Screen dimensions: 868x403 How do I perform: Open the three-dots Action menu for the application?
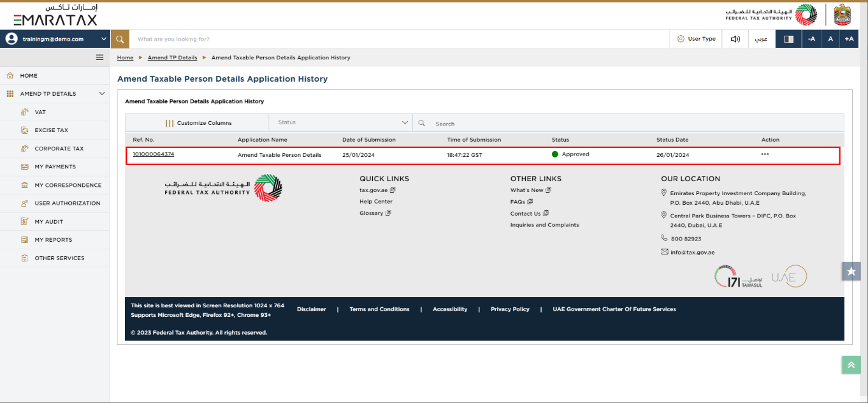[x=765, y=154]
